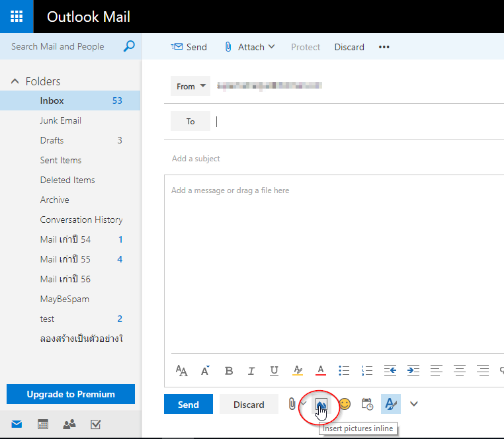Align text to the left

coord(436,370)
